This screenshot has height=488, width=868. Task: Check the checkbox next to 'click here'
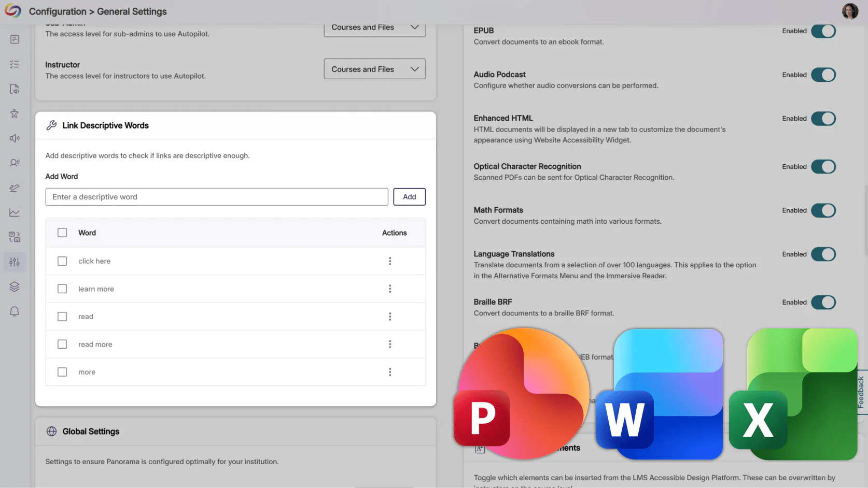(62, 261)
